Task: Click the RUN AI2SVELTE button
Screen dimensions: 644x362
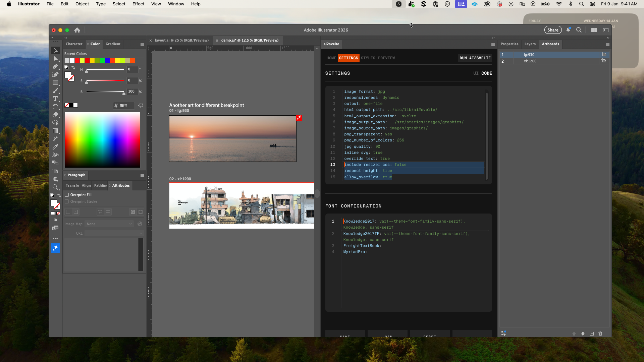Action: click(x=475, y=58)
